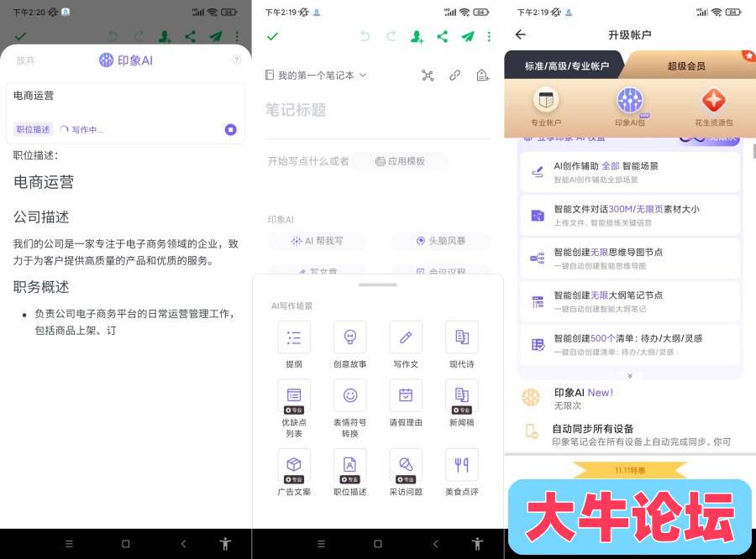Select the 职位描述 scene icon in the scene grid
This screenshot has width=756, height=559.
[350, 465]
